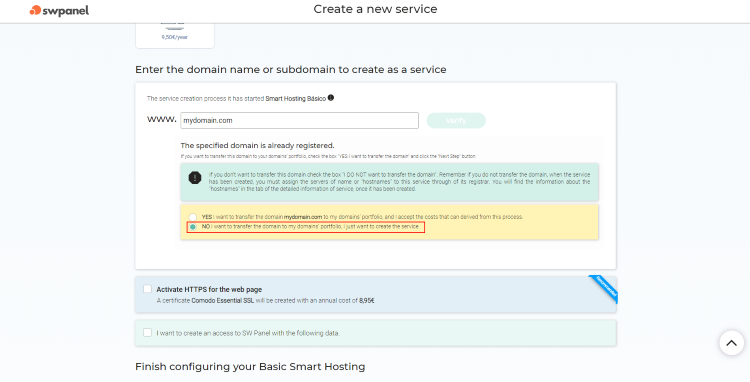The height and width of the screenshot is (382, 750).
Task: Click the Comodo Essential SSL certificate text
Action: click(222, 301)
